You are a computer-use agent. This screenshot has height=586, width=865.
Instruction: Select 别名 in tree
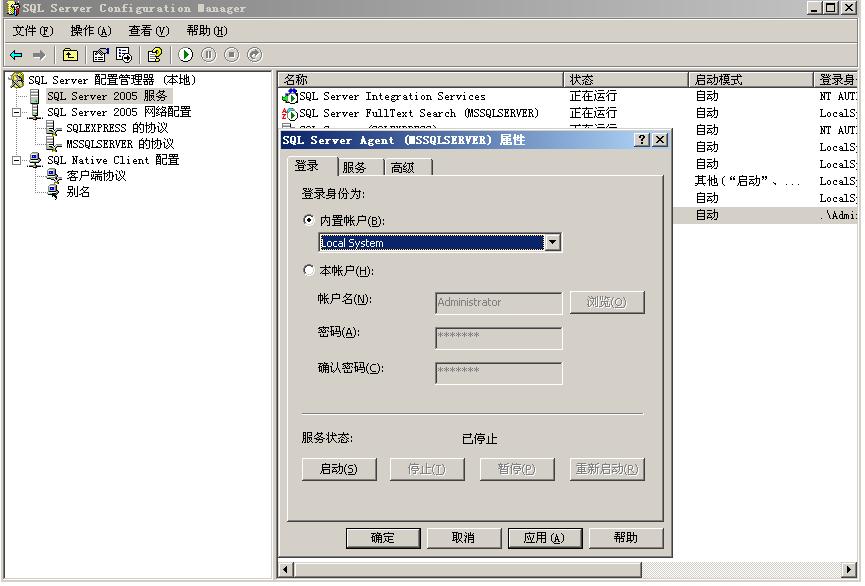coord(78,192)
